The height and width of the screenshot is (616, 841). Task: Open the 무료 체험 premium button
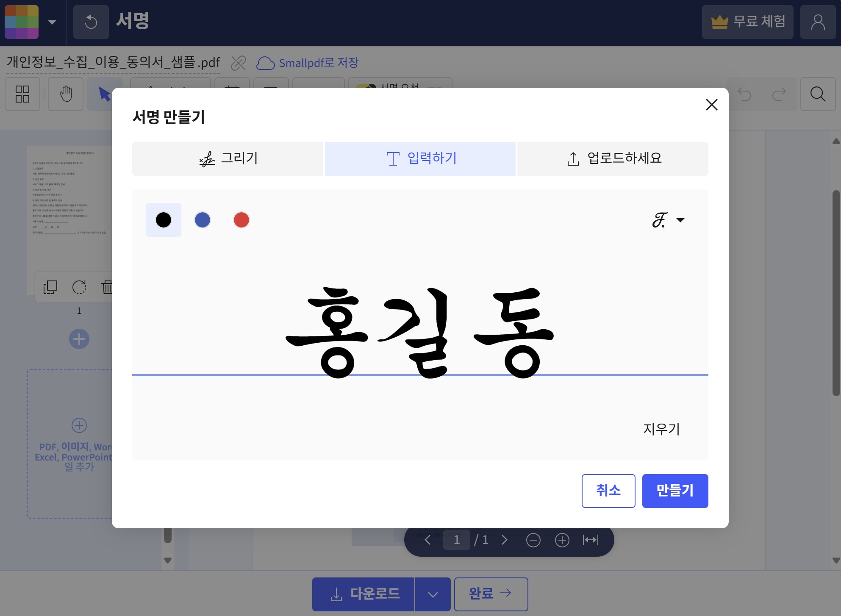point(747,22)
